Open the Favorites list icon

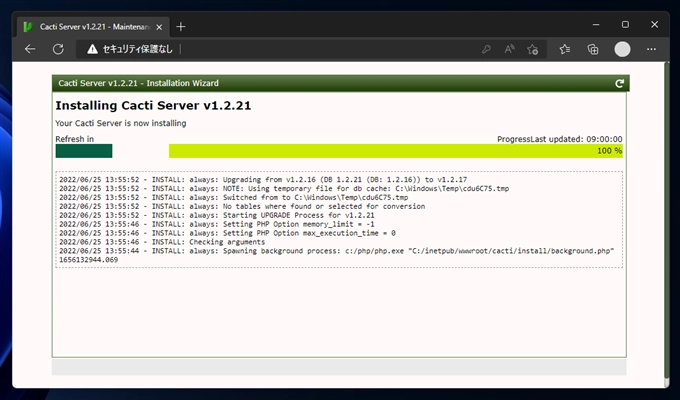(565, 49)
